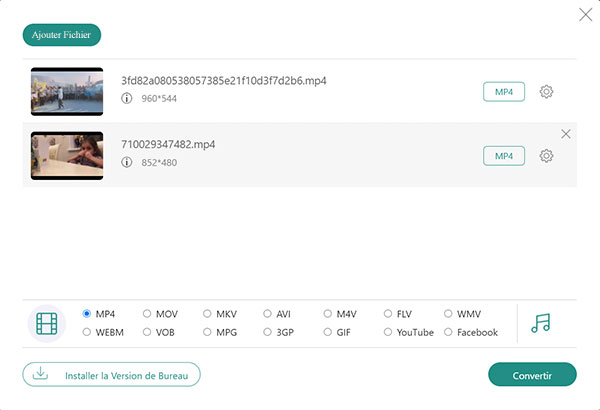
Task: Remove 710029347482.mp4 with its X icon
Action: (x=566, y=134)
